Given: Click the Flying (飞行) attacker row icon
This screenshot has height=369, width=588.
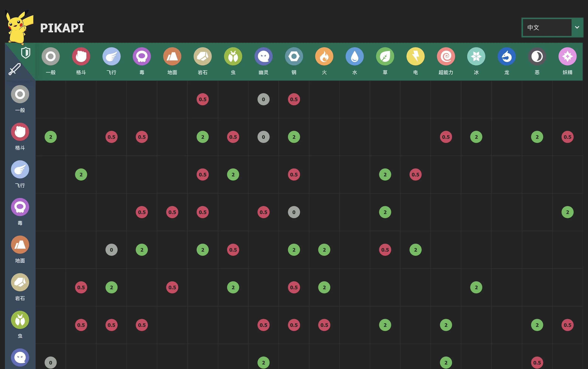Looking at the screenshot, I should tap(20, 169).
